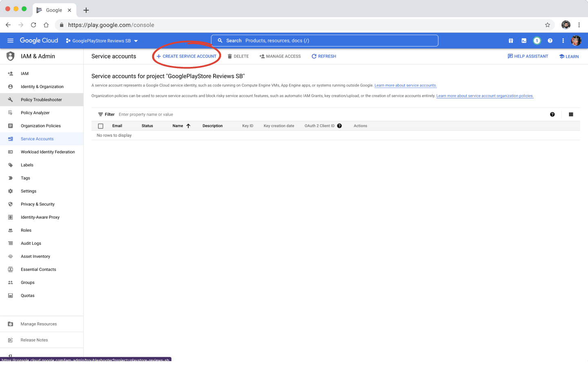Image resolution: width=588 pixels, height=366 pixels.
Task: Click the filter help question mark icon
Action: click(x=552, y=114)
